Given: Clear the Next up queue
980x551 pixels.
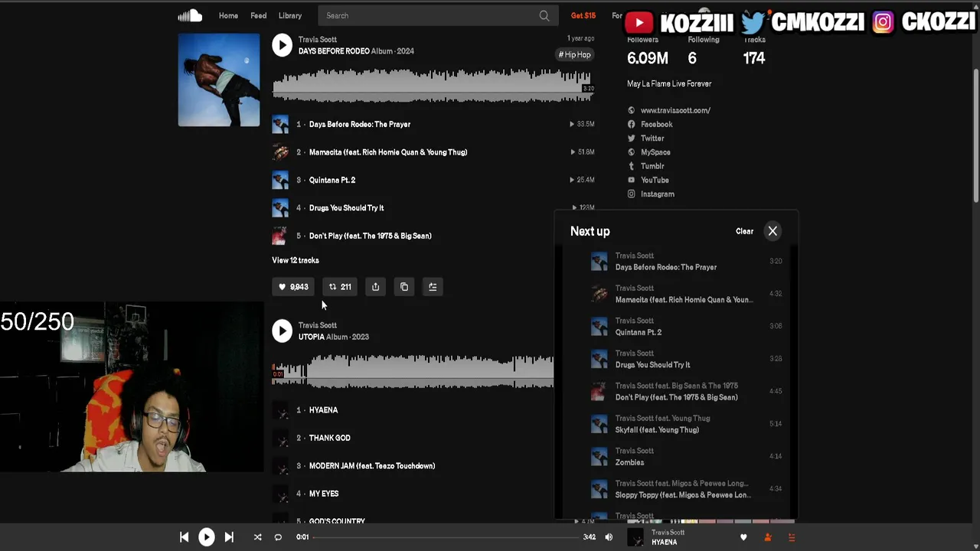Looking at the screenshot, I should click(x=744, y=231).
